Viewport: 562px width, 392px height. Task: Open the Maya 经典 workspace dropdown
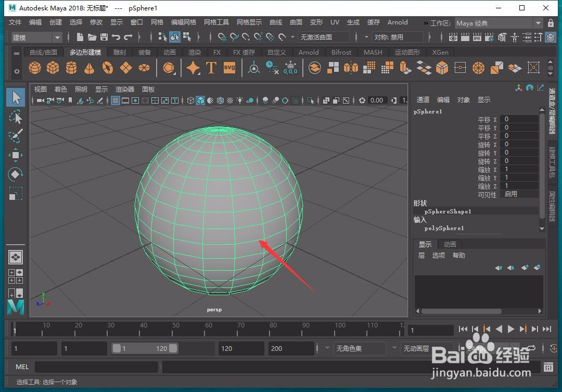point(499,23)
